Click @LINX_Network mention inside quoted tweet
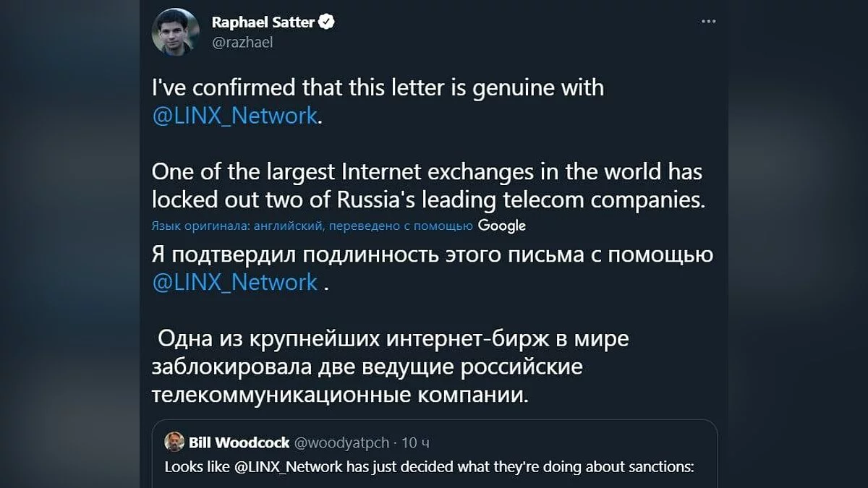Image resolution: width=868 pixels, height=488 pixels. (x=289, y=467)
